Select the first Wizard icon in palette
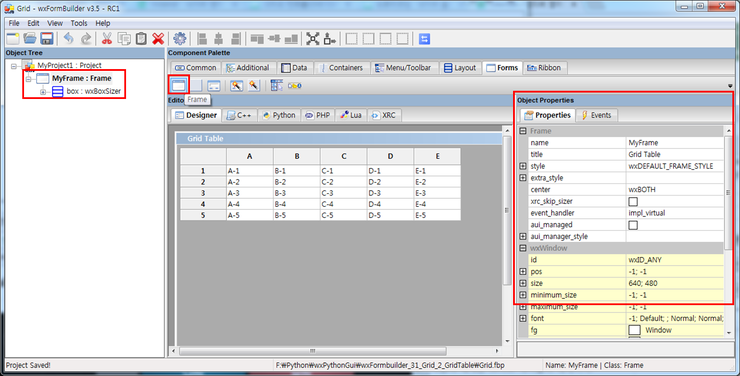740x376 pixels. coord(236,85)
